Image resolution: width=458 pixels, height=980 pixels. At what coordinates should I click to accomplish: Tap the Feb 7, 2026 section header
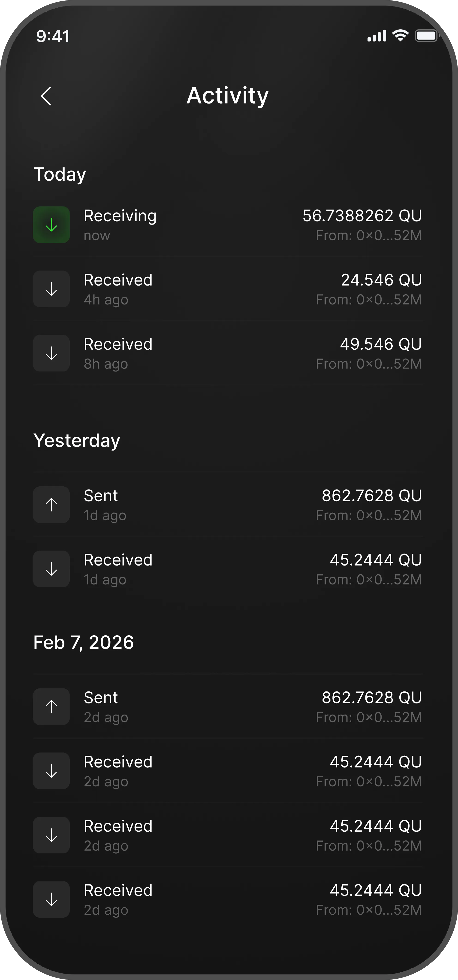[84, 642]
